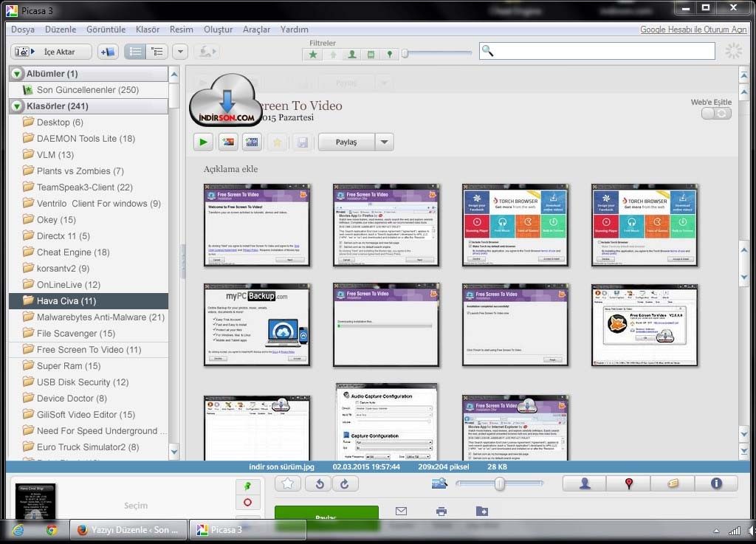Start the folder slideshow with the green play button
This screenshot has height=544, width=756.
coord(203,142)
